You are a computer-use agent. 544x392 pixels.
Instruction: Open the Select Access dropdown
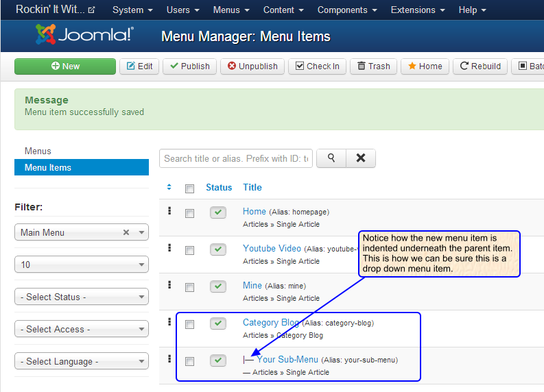[x=82, y=329]
